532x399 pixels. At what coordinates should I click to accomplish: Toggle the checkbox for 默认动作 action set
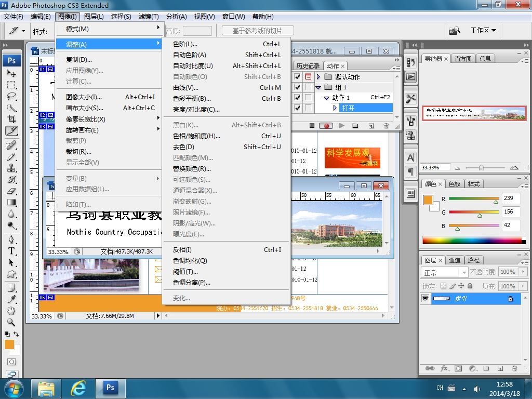[298, 77]
